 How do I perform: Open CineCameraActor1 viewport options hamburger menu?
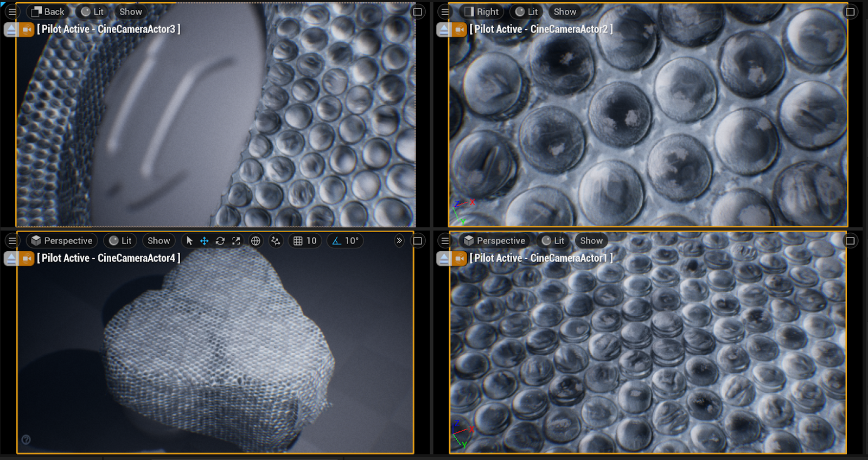pyautogui.click(x=445, y=240)
